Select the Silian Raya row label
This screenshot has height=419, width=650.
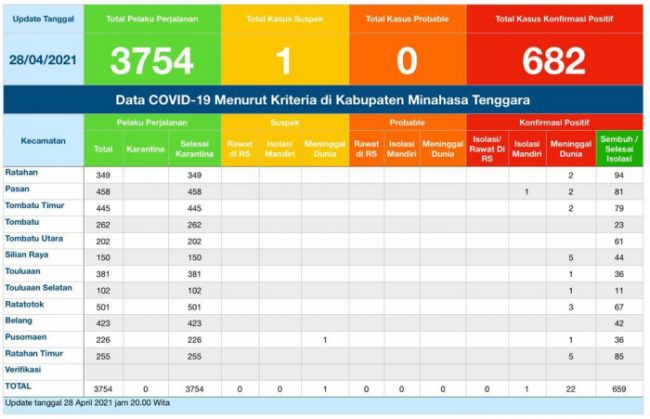[28, 255]
